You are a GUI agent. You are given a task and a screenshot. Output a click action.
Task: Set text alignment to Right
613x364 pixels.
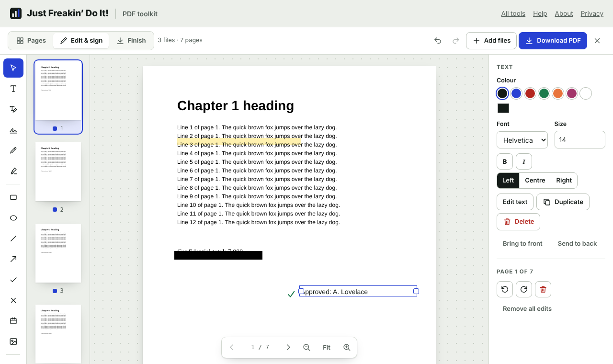(564, 181)
